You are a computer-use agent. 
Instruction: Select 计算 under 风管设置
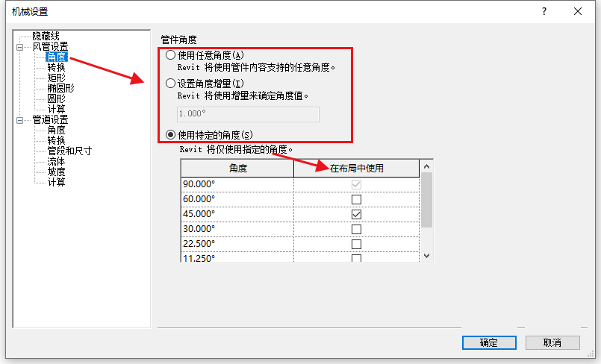pyautogui.click(x=56, y=109)
